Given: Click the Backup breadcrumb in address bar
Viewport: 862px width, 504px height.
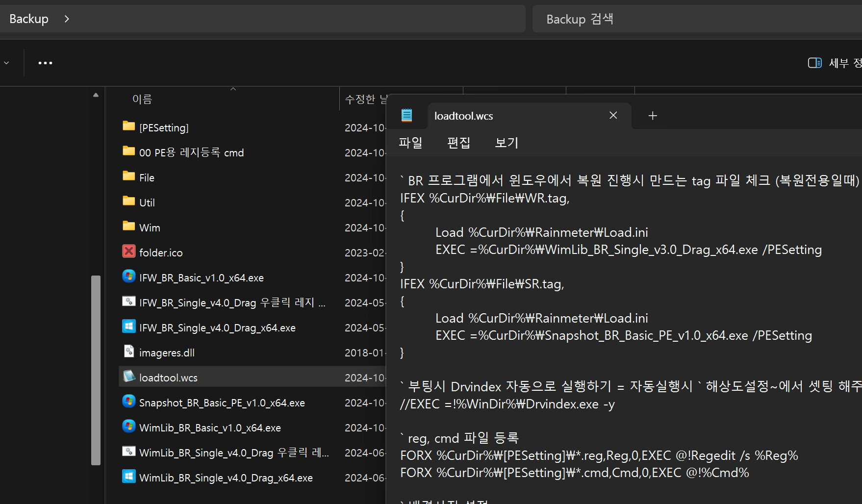Looking at the screenshot, I should coord(29,19).
